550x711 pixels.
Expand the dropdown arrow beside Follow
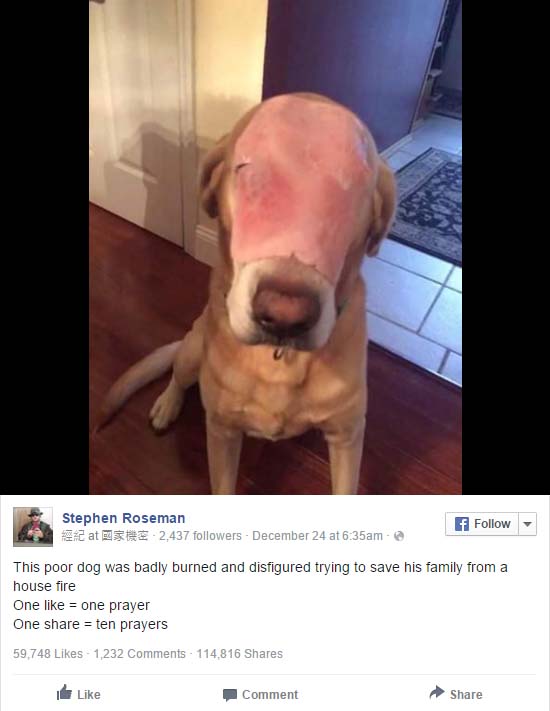click(527, 524)
